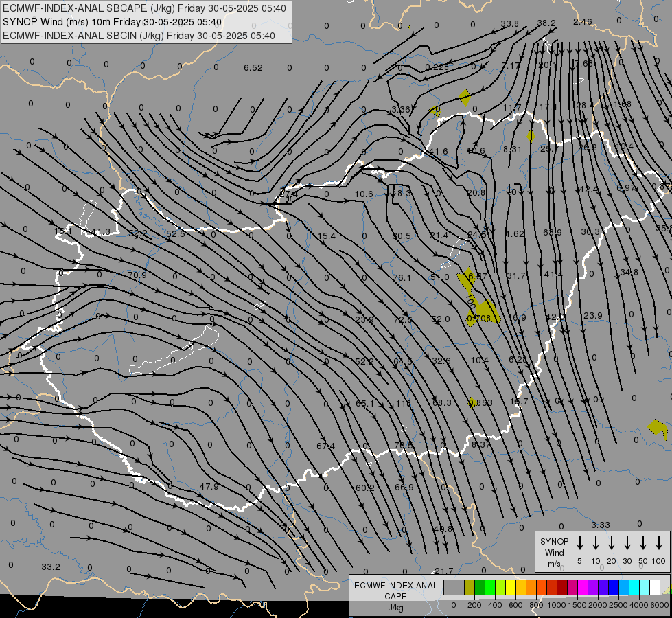Click the 6.52 CAPE value on map
The image size is (672, 618).
[253, 68]
